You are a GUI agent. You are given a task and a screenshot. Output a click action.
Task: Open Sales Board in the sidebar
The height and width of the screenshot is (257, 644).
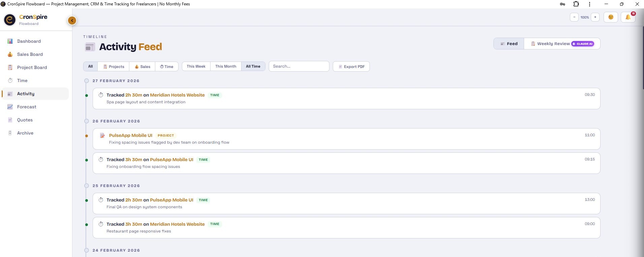click(x=35, y=54)
